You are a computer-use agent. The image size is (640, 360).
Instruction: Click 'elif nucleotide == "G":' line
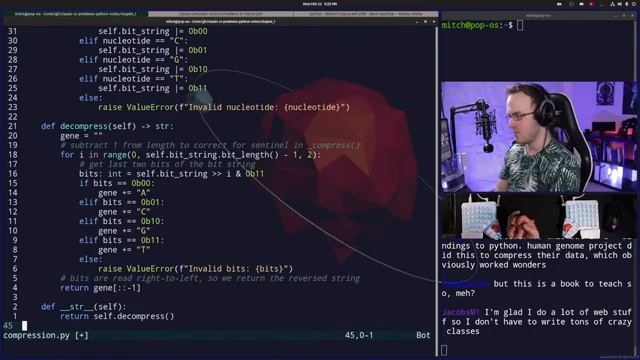pos(133,60)
